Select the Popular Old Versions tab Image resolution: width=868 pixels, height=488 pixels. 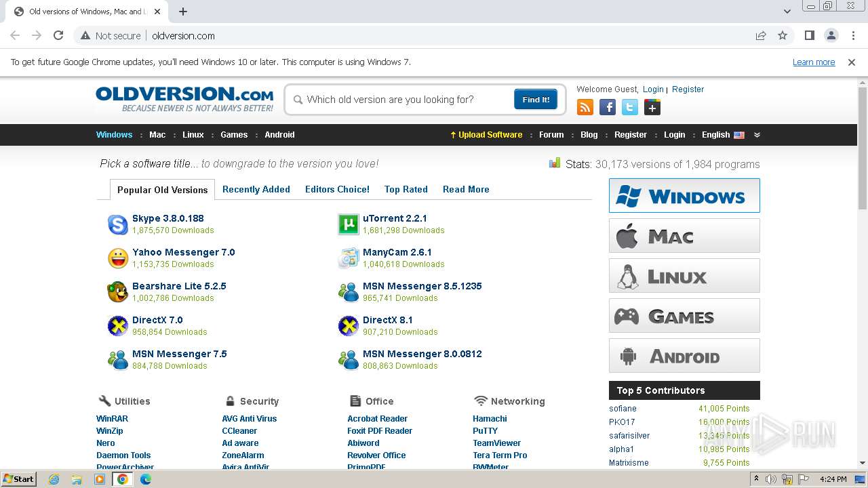click(162, 190)
